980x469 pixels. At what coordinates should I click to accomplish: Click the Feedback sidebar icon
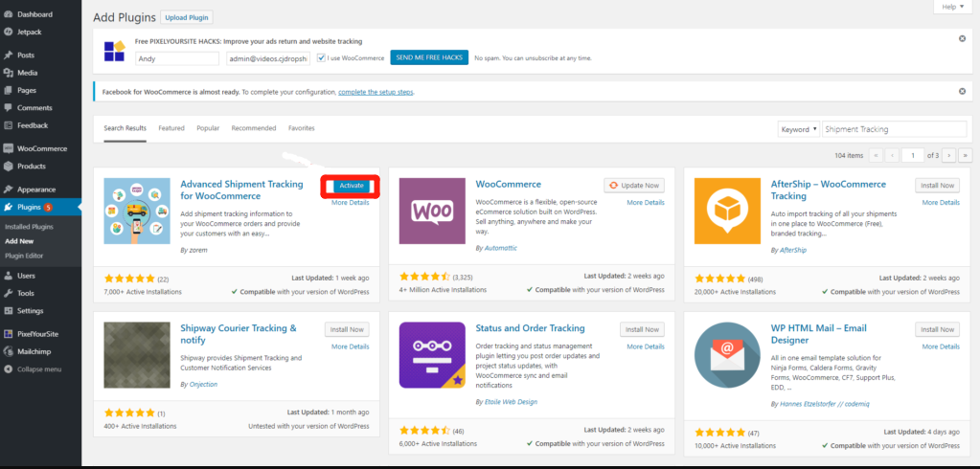8,124
